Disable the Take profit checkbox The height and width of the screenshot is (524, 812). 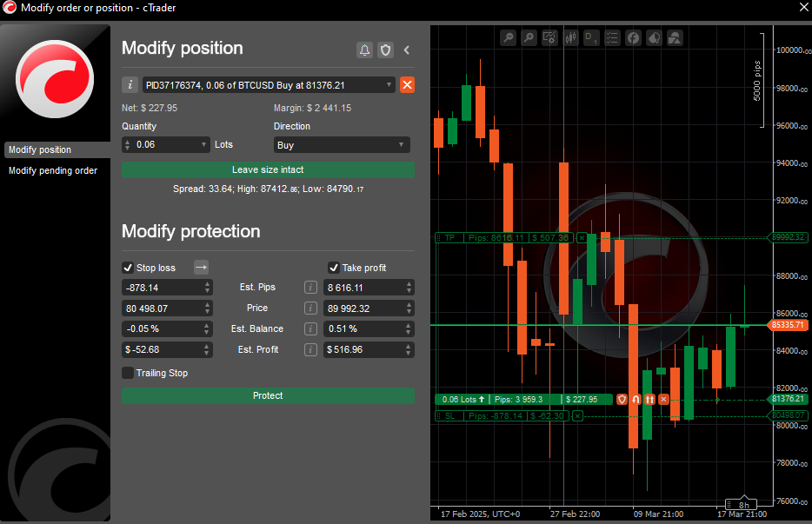coord(334,268)
